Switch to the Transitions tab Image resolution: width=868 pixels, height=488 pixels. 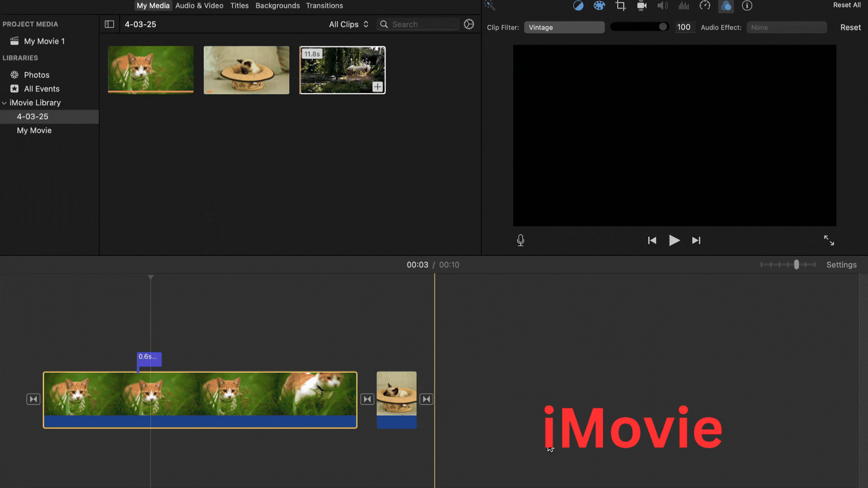click(324, 6)
